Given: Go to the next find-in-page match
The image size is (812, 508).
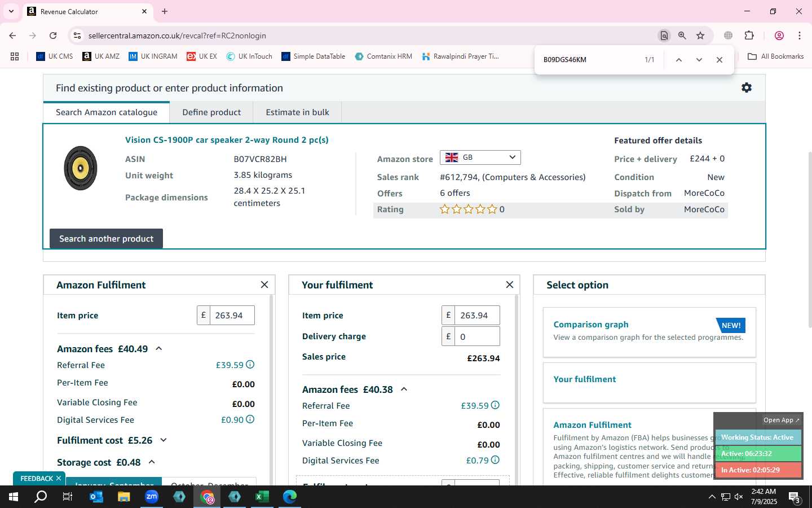Looking at the screenshot, I should 699,60.
